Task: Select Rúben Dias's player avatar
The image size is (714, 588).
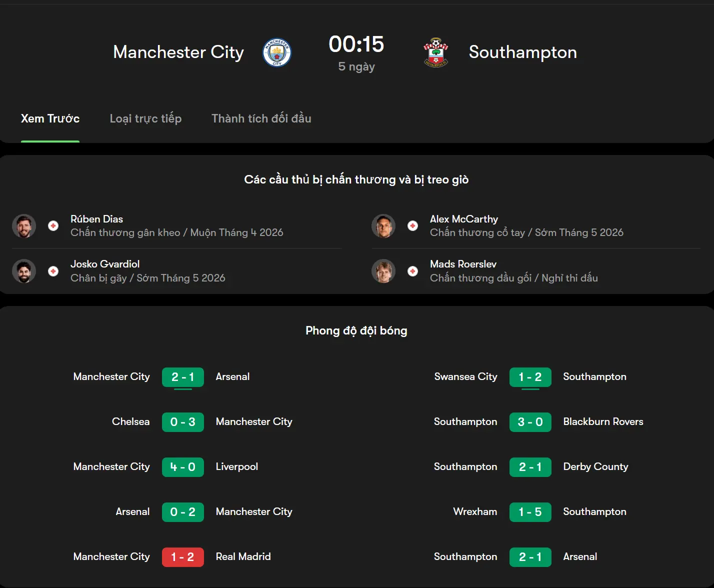Action: pyautogui.click(x=23, y=225)
